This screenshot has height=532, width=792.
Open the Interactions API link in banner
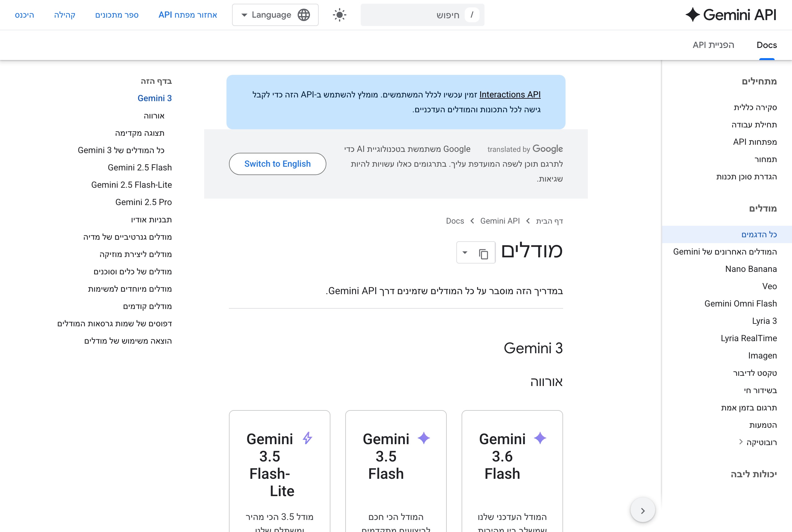[x=510, y=94]
